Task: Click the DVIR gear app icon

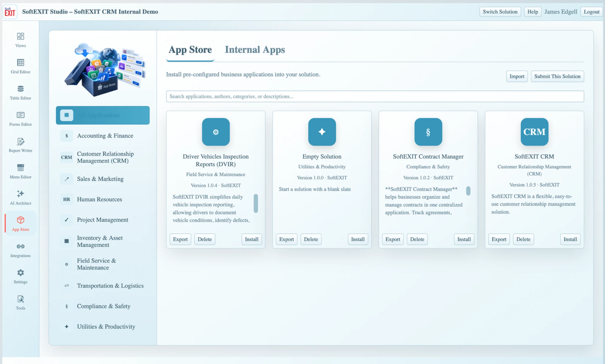Action: [216, 132]
